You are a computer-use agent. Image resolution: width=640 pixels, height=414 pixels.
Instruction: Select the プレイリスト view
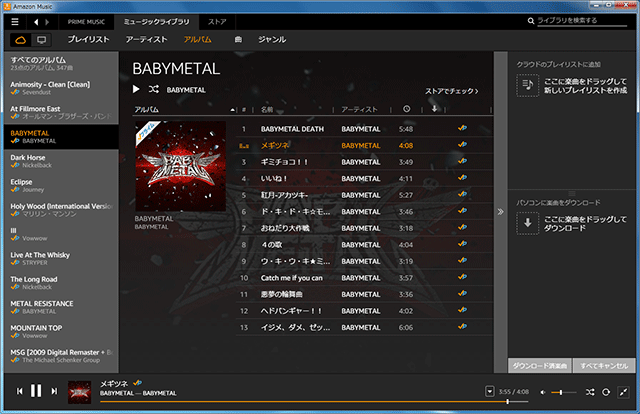pyautogui.click(x=89, y=40)
